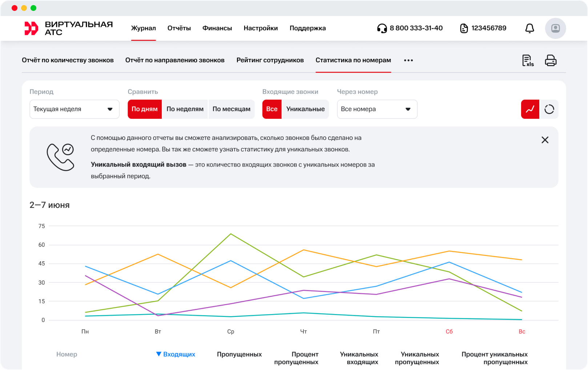The image size is (588, 370).
Task: Click the Ср label on chart axis
Action: (x=231, y=331)
